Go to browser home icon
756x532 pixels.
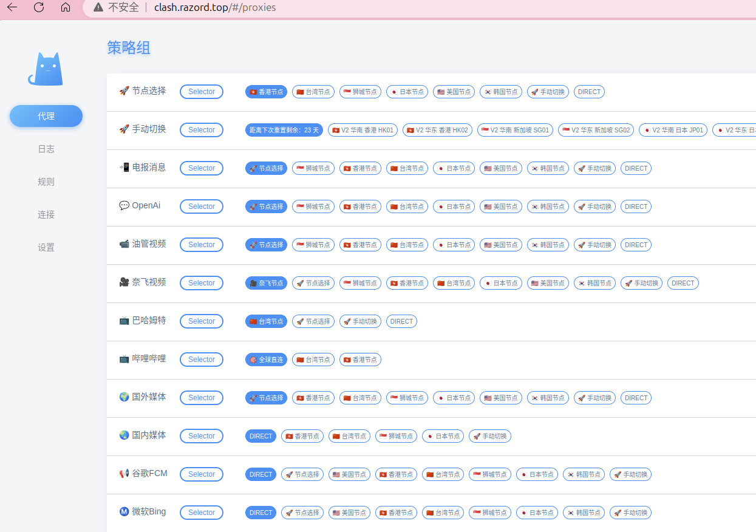click(66, 7)
